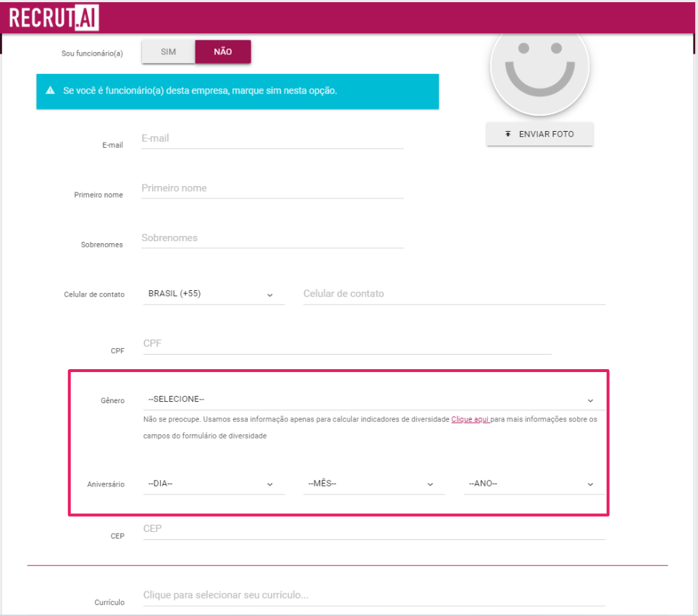Screen dimensions: 698x616
Task: Select SIM for employee option
Action: pyautogui.click(x=168, y=51)
